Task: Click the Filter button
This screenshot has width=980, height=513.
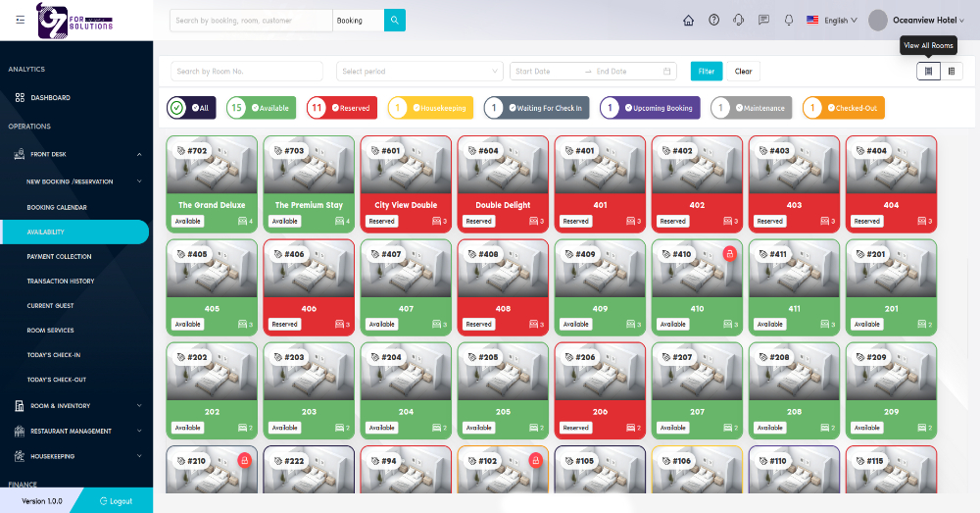Action: coord(706,71)
